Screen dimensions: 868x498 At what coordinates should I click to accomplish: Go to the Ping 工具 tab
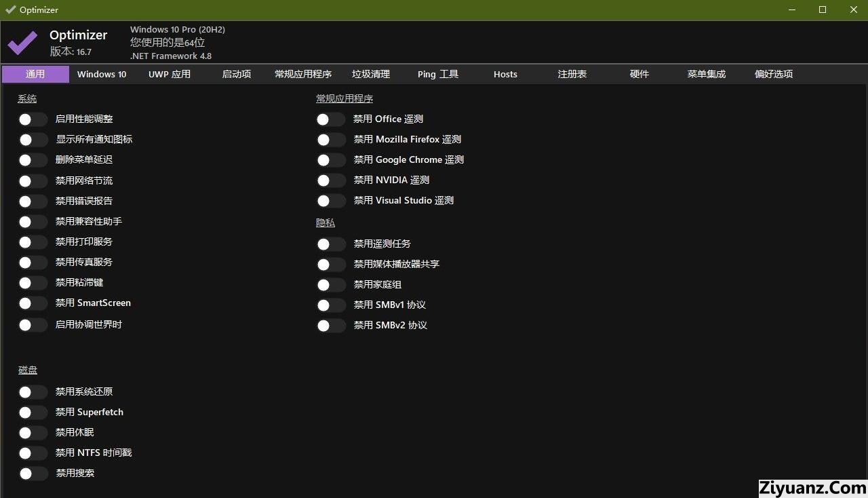click(x=438, y=75)
